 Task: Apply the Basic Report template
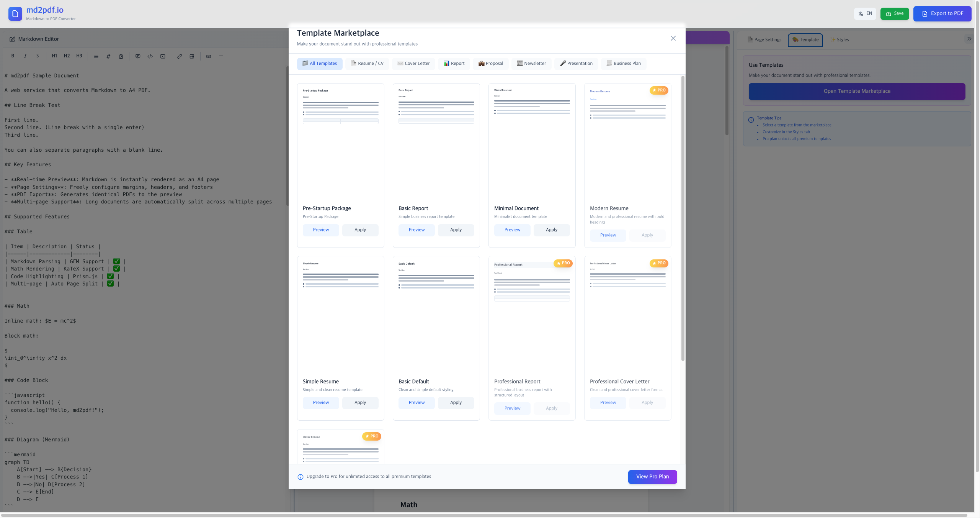pyautogui.click(x=456, y=230)
